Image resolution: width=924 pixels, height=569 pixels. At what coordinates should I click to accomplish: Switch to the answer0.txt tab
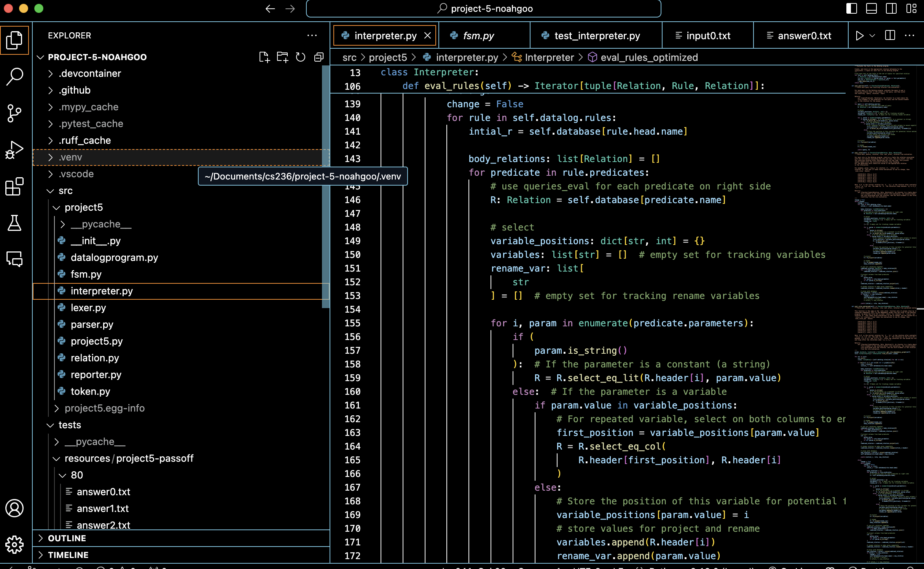pyautogui.click(x=801, y=35)
